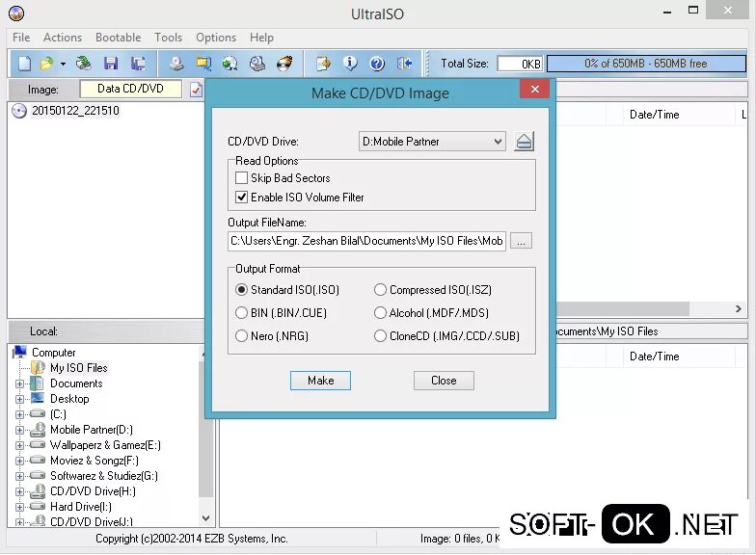
Task: Click the Documents folder icon in tree
Action: tap(37, 383)
